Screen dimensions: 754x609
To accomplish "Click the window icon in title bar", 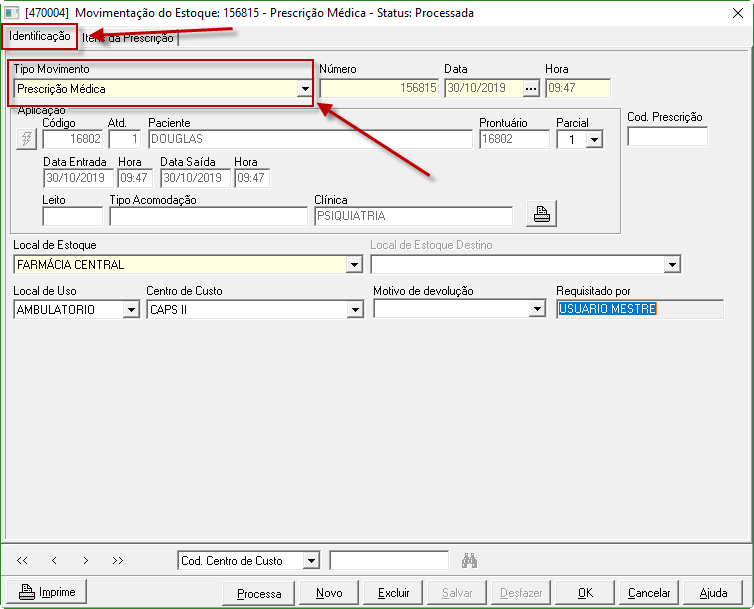I will pos(12,13).
